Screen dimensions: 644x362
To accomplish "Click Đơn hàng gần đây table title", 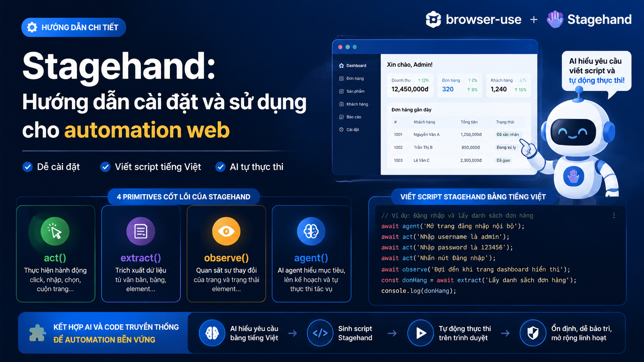I will point(411,110).
